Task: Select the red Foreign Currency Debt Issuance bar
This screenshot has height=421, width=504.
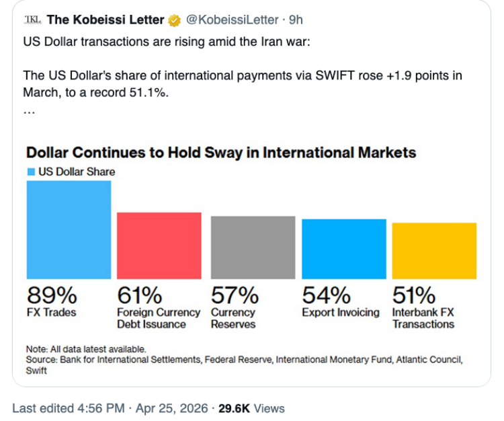Action: point(159,245)
